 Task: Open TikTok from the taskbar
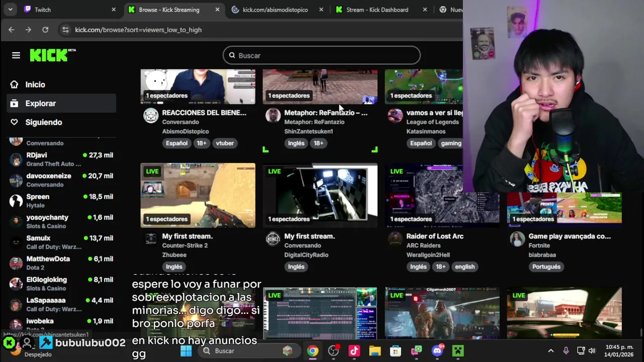(x=354, y=351)
